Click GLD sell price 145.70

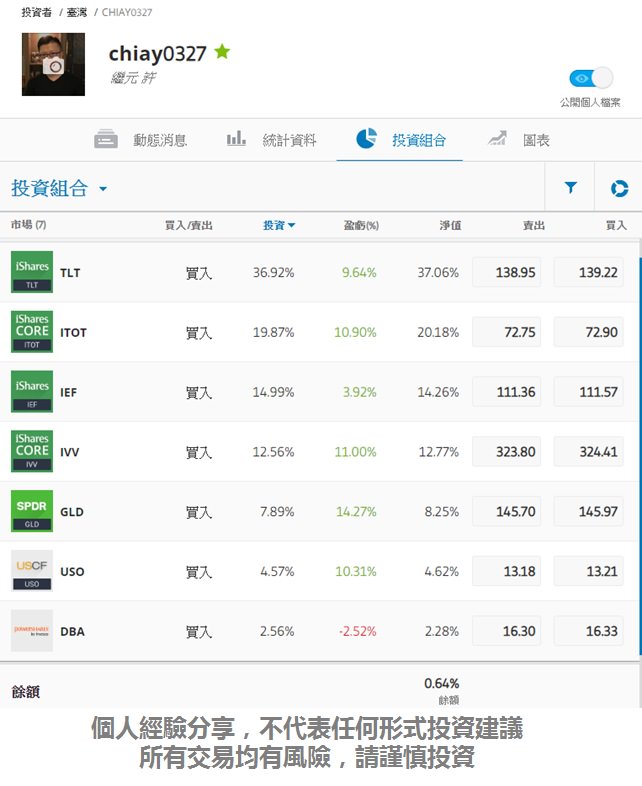point(507,511)
